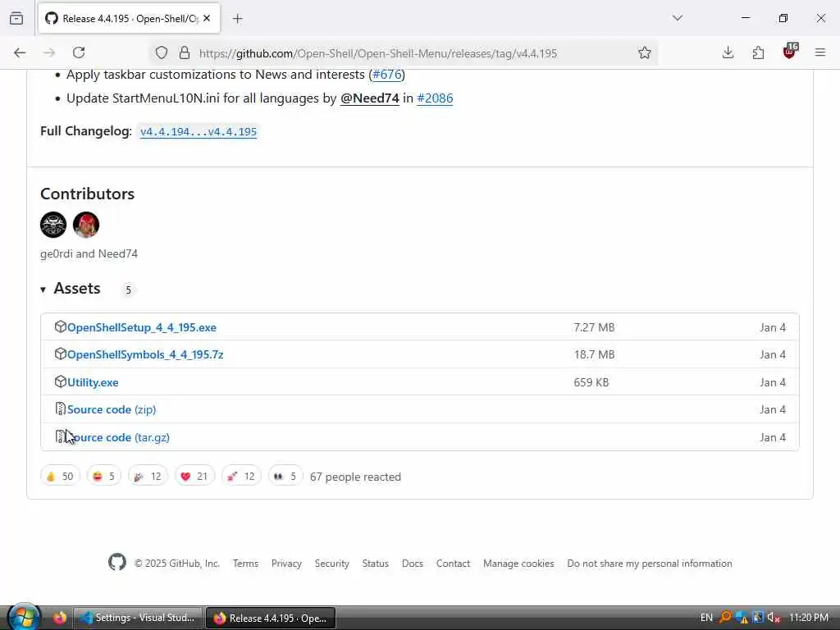Click the Source code zip file icon
Image resolution: width=840 pixels, height=630 pixels.
point(60,409)
